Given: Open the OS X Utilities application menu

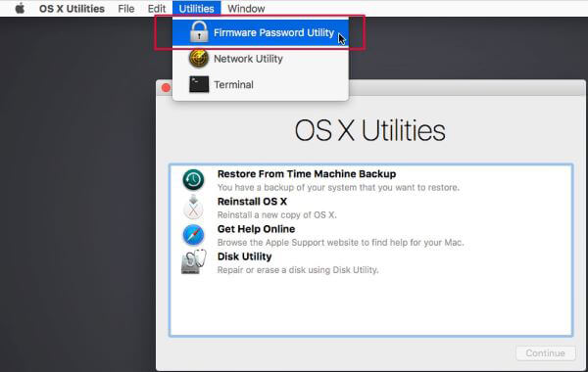Looking at the screenshot, I should (x=72, y=8).
